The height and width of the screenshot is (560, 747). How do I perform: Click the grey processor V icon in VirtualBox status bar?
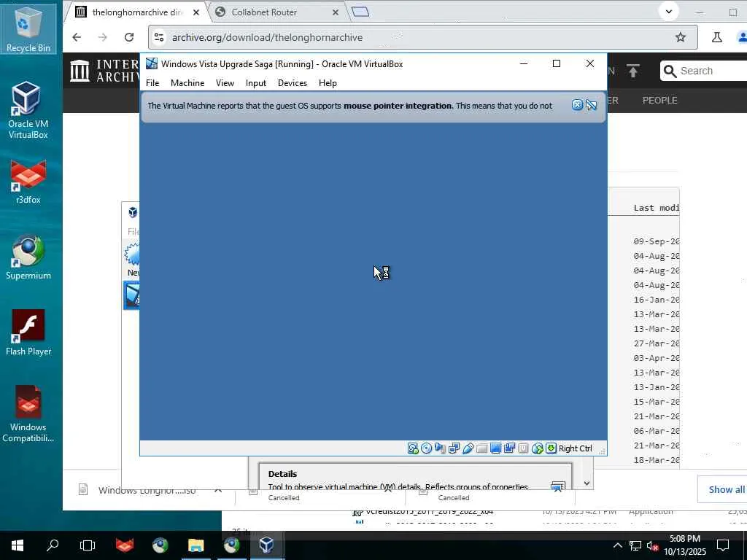pyautogui.click(x=523, y=448)
